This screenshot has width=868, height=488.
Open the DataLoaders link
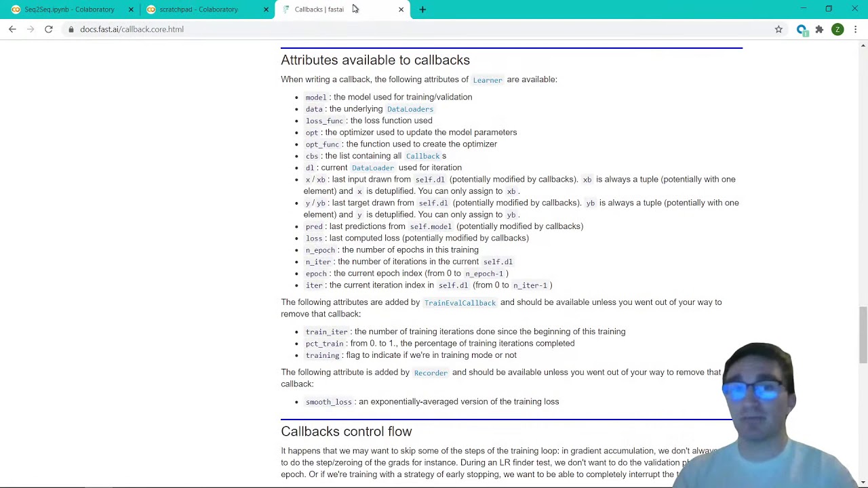click(x=410, y=109)
